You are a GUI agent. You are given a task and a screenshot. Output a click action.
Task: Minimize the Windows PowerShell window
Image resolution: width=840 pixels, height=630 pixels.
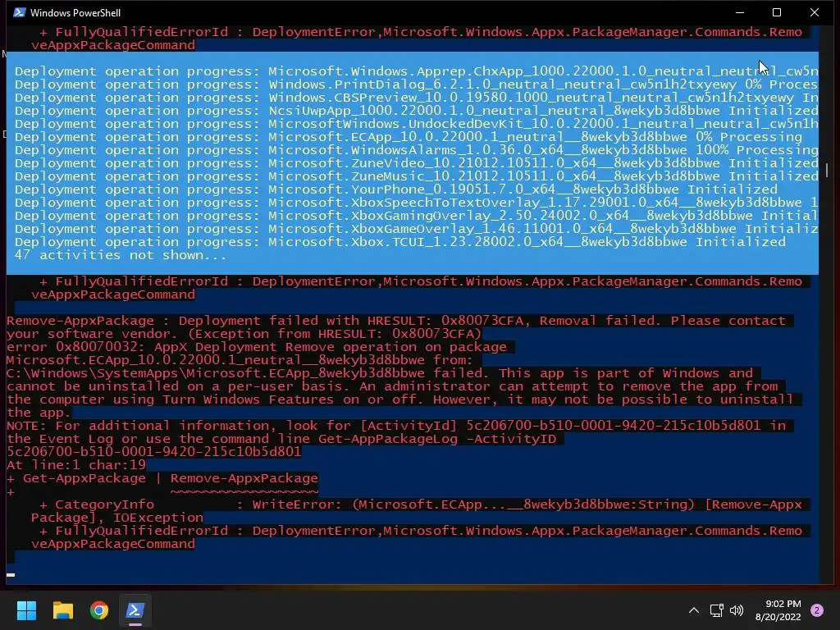coord(740,12)
